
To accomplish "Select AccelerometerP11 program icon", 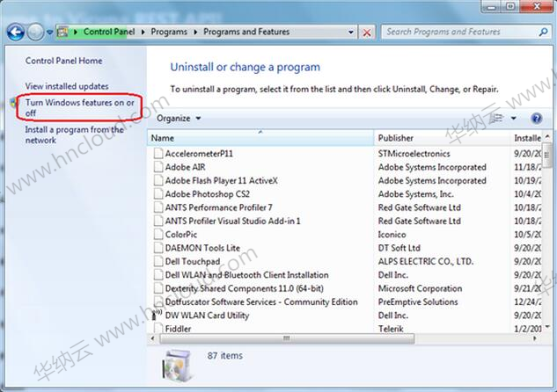I will [158, 154].
